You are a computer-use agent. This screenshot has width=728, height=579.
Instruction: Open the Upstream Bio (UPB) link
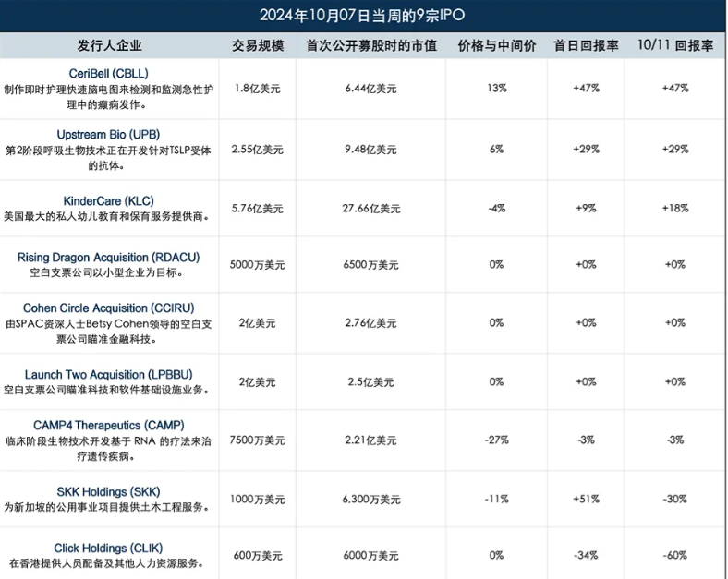108,135
